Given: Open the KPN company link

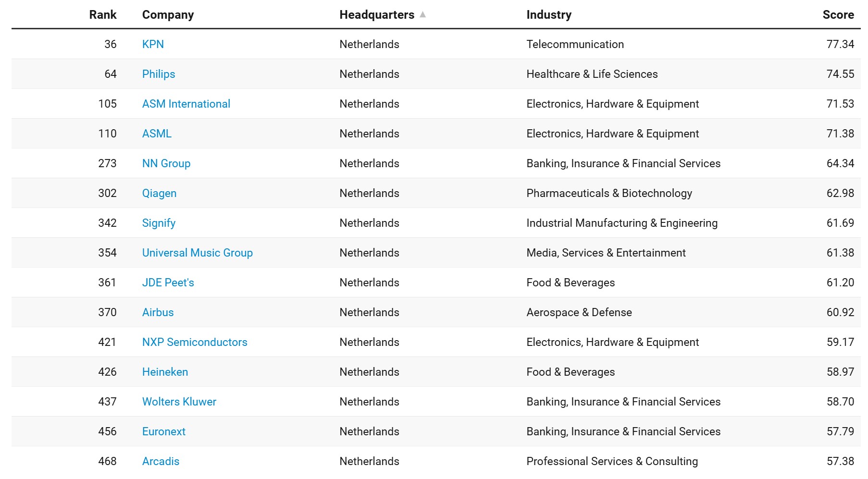Looking at the screenshot, I should pos(153,44).
